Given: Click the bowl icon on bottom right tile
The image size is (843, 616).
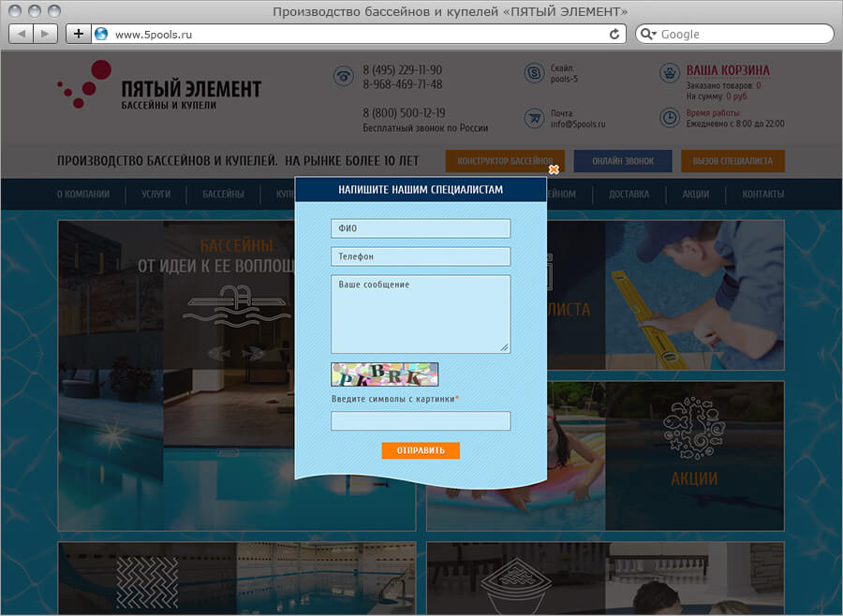Looking at the screenshot, I should click(x=516, y=586).
